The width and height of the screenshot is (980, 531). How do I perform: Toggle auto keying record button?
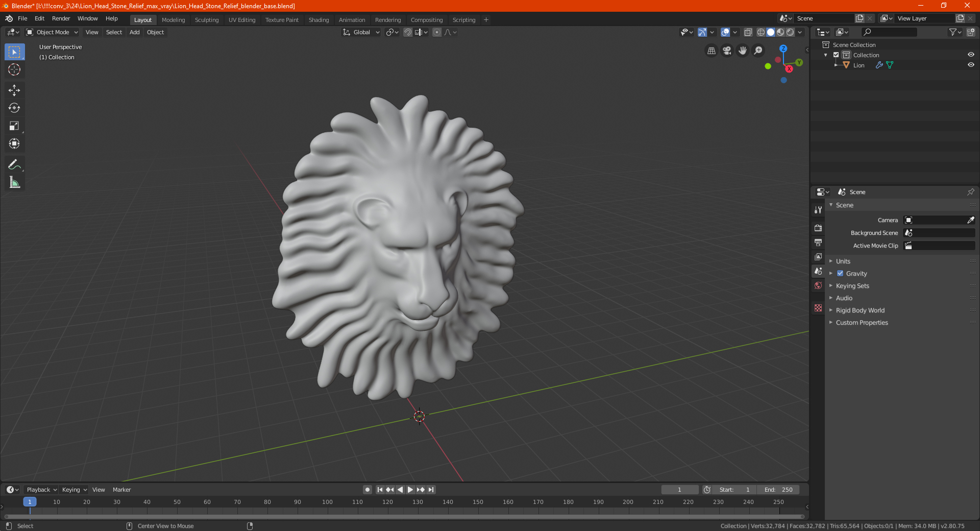(367, 490)
